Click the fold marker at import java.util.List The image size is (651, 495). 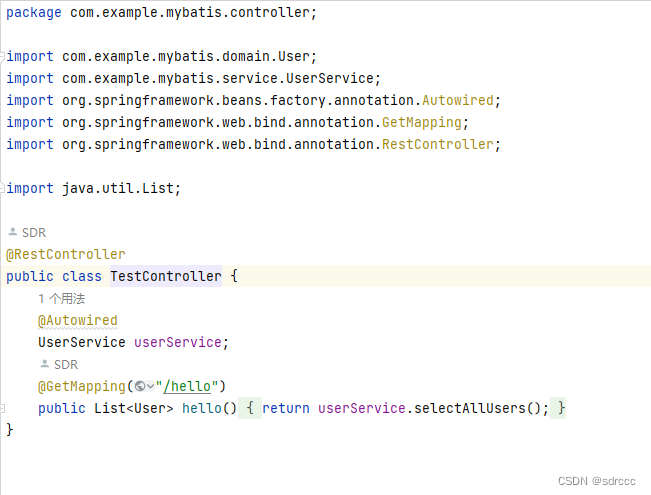[2, 189]
